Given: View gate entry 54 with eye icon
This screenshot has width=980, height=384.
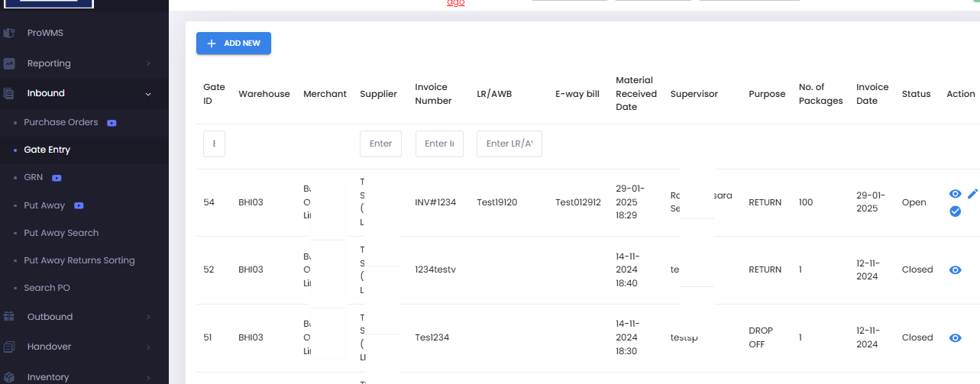Looking at the screenshot, I should [955, 194].
